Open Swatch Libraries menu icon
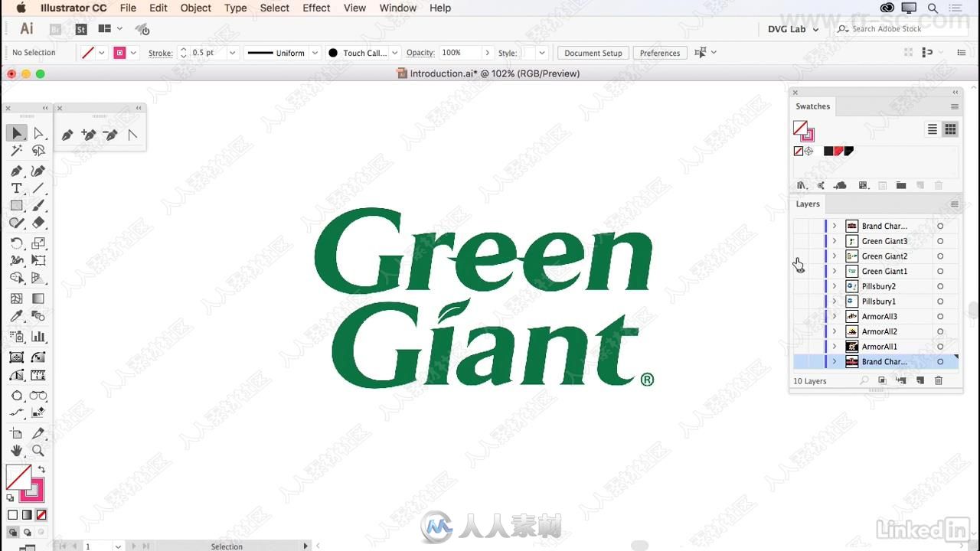 [x=802, y=185]
